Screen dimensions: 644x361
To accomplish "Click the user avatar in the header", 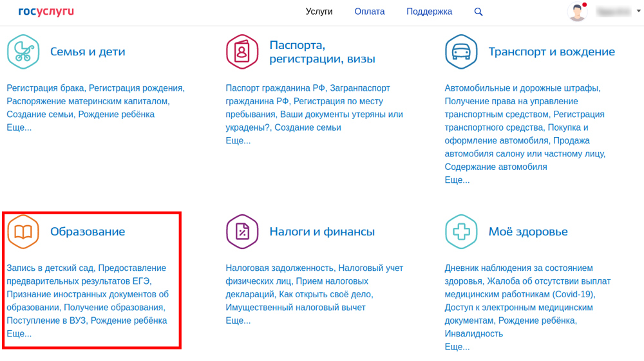I will pyautogui.click(x=577, y=12).
